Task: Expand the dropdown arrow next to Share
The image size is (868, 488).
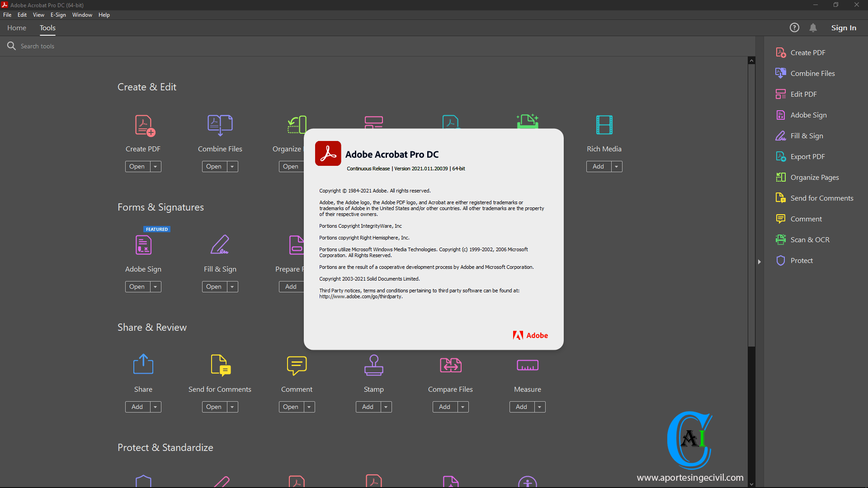Action: tap(155, 406)
